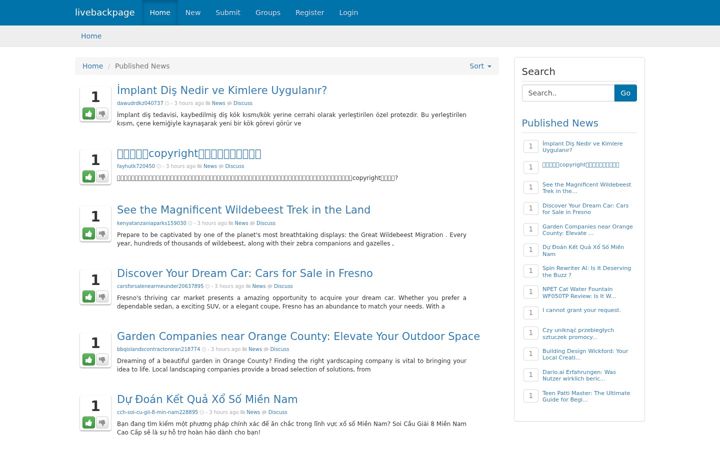This screenshot has height=450, width=720.
Task: Upvote the Magnificent Wildebeest Trek post
Action: pyautogui.click(x=89, y=233)
